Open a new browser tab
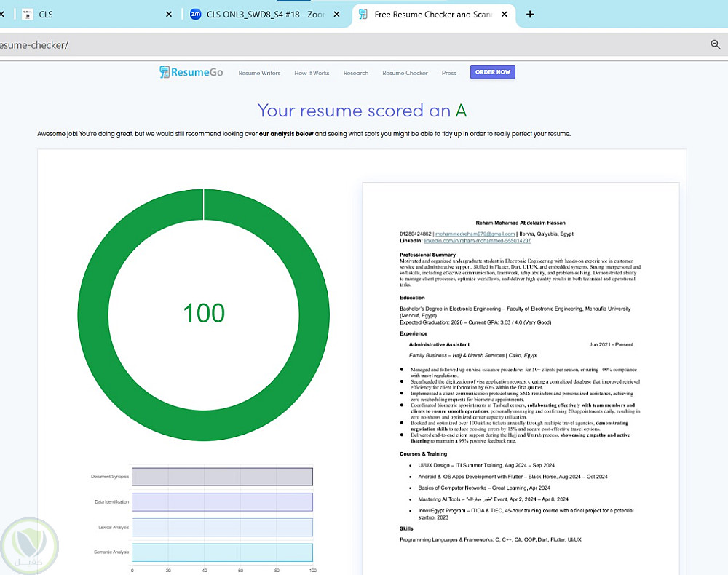Viewport: 728px width, 575px height. point(530,15)
